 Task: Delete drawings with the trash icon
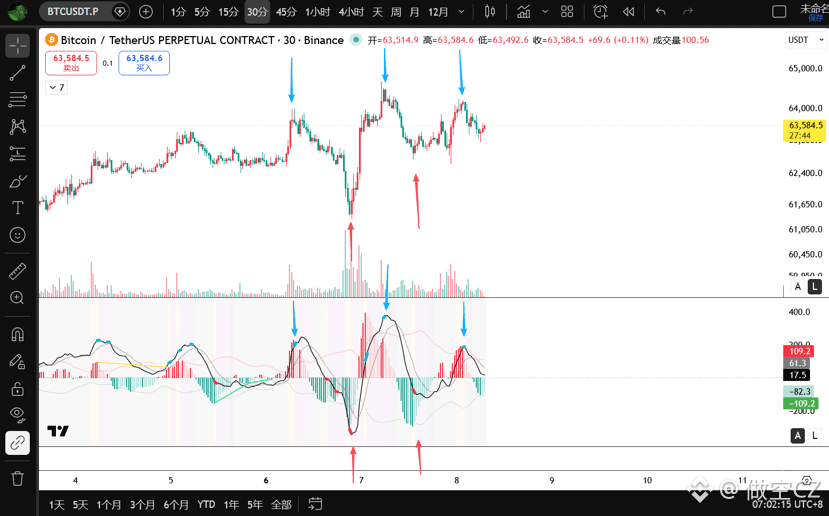click(17, 479)
